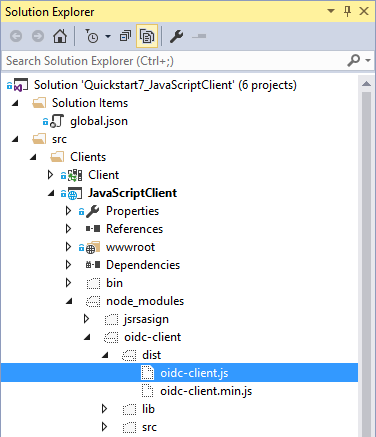Open Properties with the wrench icon
376x437 pixels.
177,36
